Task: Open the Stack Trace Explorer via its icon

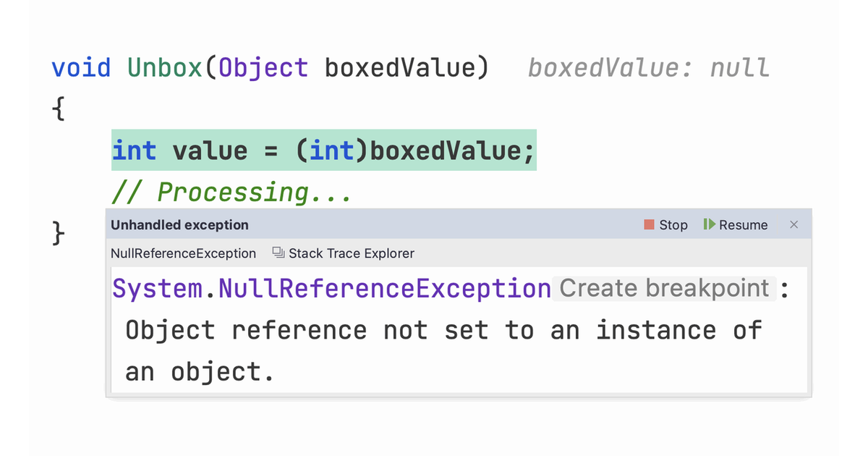Action: pos(277,253)
